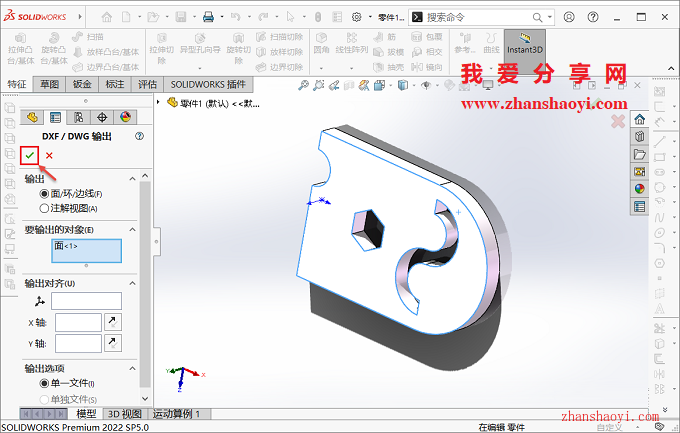
Task: Click the search commands field
Action: [x=477, y=17]
